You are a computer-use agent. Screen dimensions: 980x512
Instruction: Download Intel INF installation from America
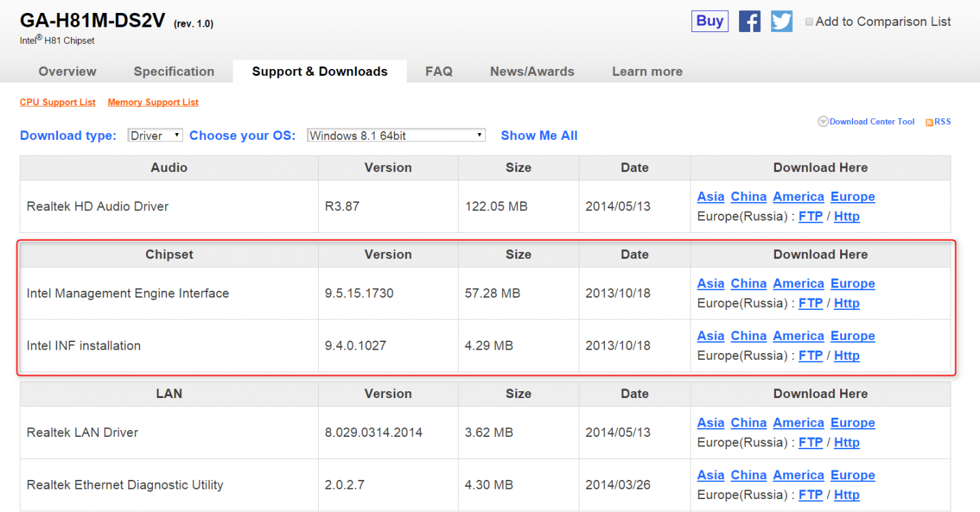point(798,336)
